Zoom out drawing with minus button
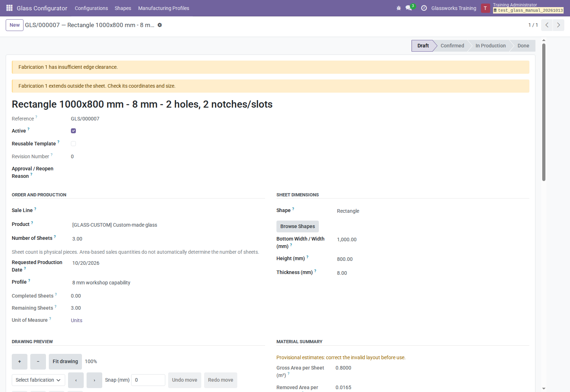Screen dimensions: 570x392 click(x=38, y=361)
